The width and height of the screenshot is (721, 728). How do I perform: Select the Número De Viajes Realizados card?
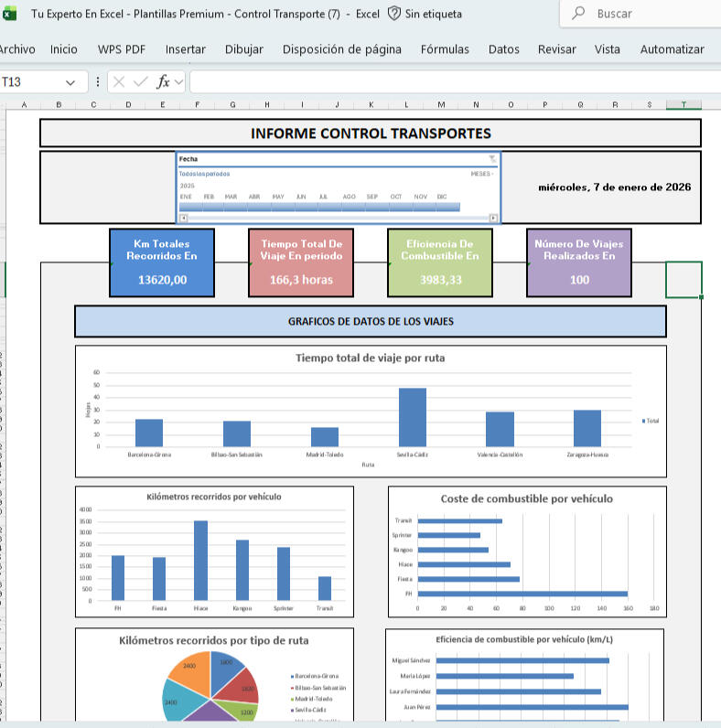[579, 262]
